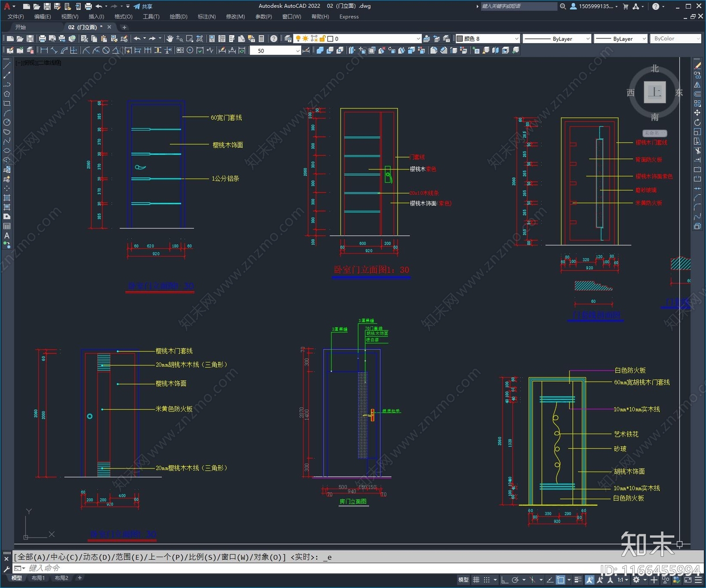The height and width of the screenshot is (588, 706).
Task: Open the first ByLayer linetype dropdown
Action: (x=557, y=39)
